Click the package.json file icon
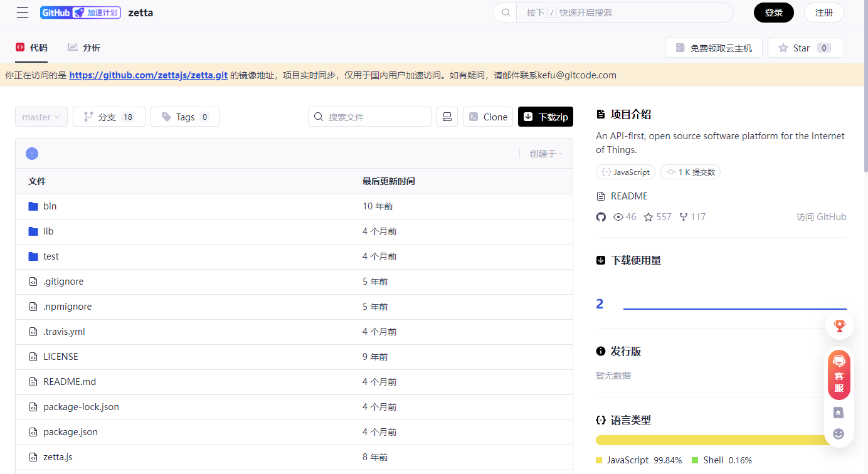 point(33,432)
